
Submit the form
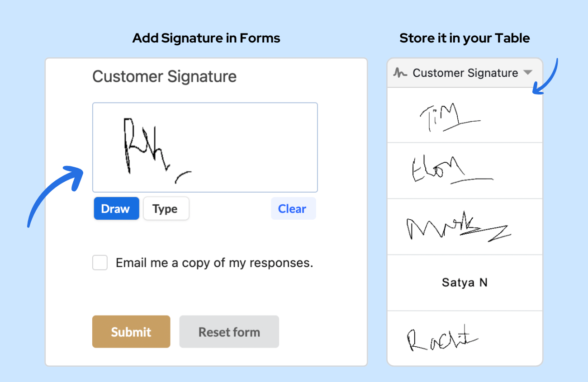pos(131,332)
